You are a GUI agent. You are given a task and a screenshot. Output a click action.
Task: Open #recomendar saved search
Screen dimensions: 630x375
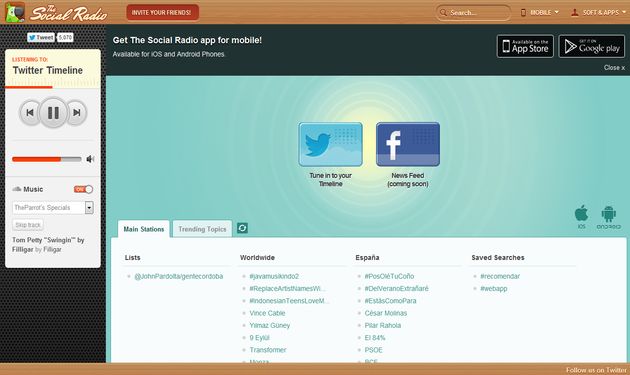pyautogui.click(x=500, y=276)
